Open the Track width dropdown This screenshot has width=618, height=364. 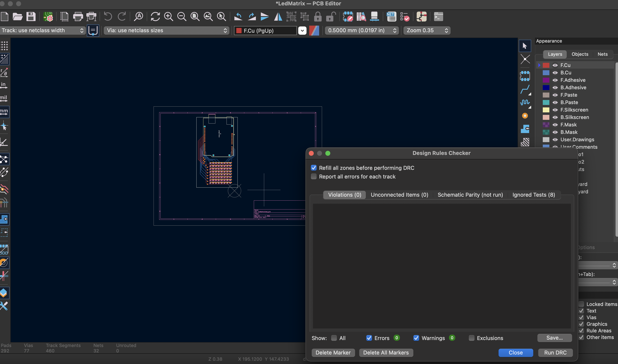point(43,30)
